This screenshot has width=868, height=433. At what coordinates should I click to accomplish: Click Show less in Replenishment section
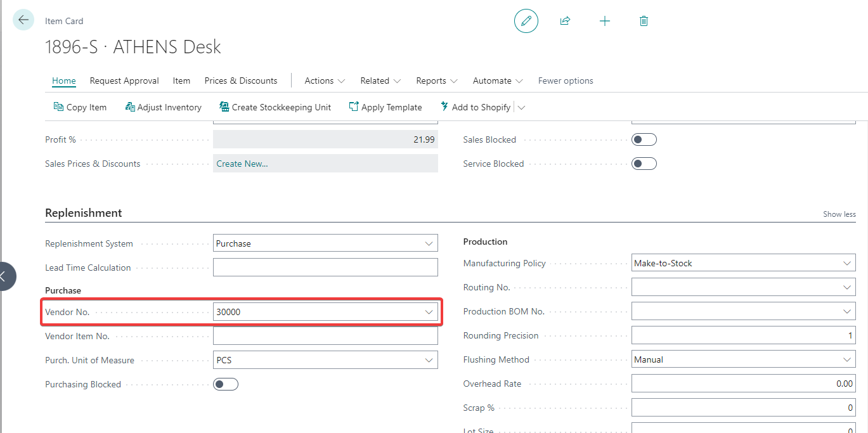point(839,214)
